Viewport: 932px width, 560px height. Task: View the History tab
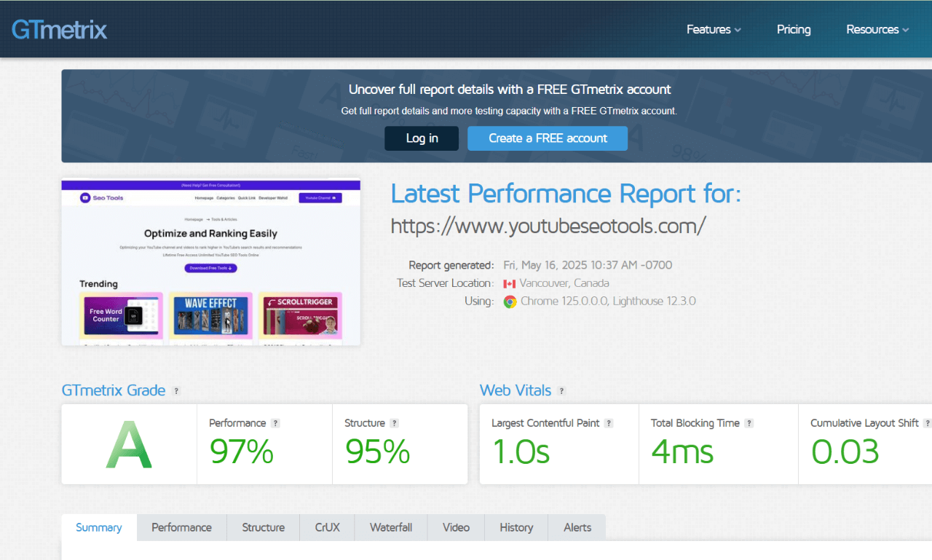tap(516, 528)
